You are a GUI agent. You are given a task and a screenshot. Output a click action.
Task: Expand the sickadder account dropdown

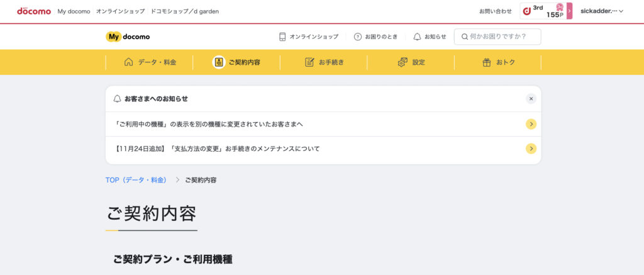[601, 11]
